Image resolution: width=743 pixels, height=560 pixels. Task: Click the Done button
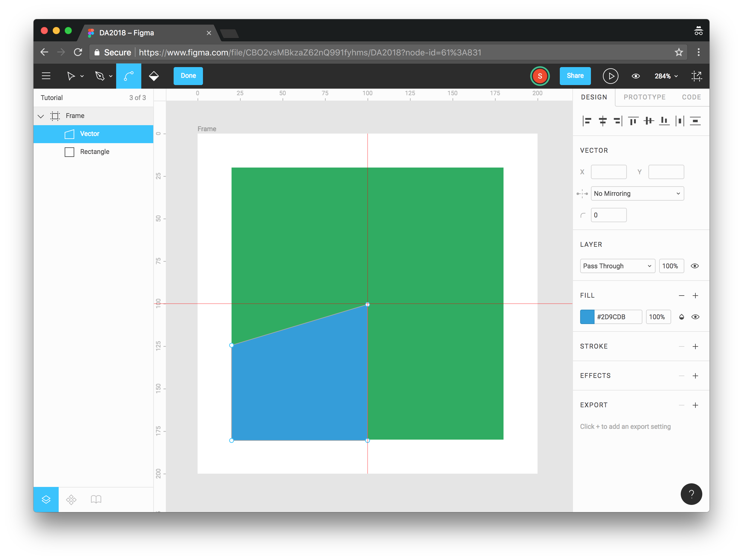click(x=188, y=76)
